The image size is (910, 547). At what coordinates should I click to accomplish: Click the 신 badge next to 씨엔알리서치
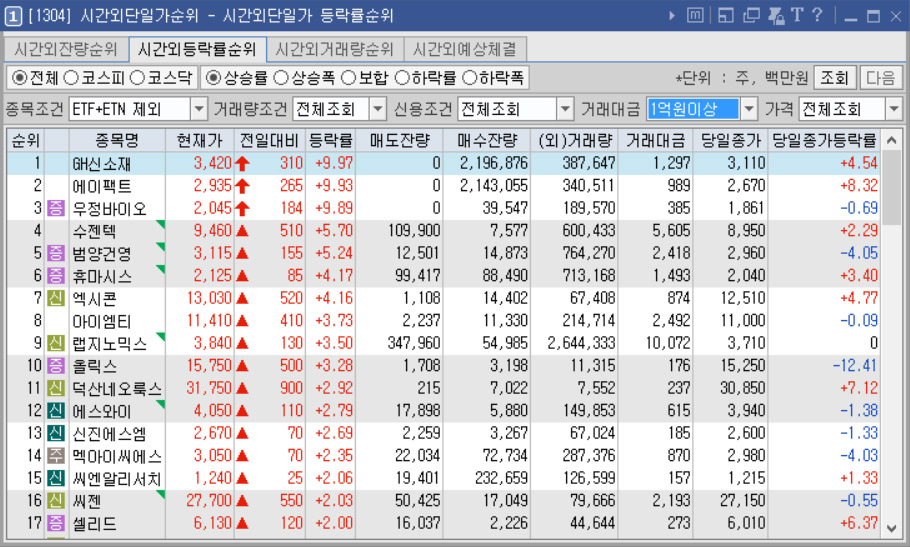click(56, 478)
